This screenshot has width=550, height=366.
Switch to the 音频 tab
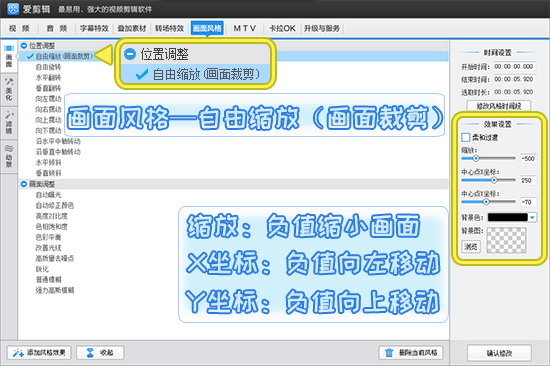point(57,28)
